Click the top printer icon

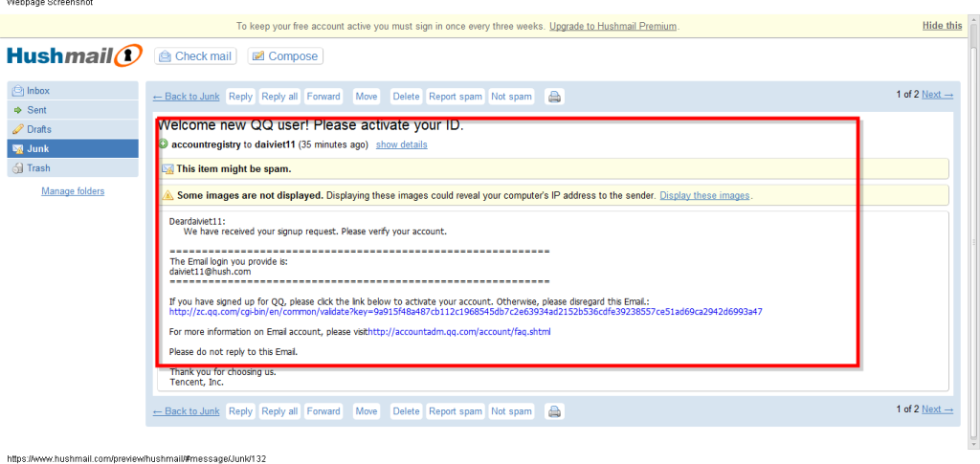[x=554, y=97]
